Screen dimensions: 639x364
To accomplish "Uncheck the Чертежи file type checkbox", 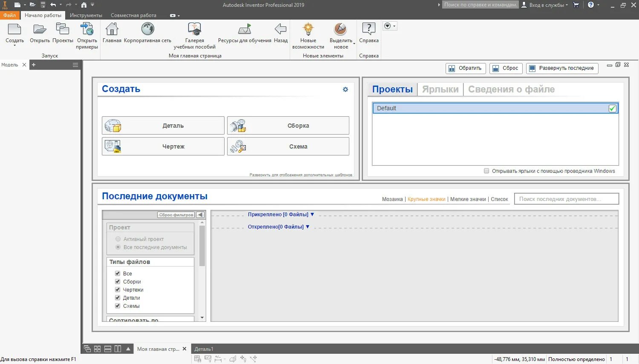I will pos(118,289).
